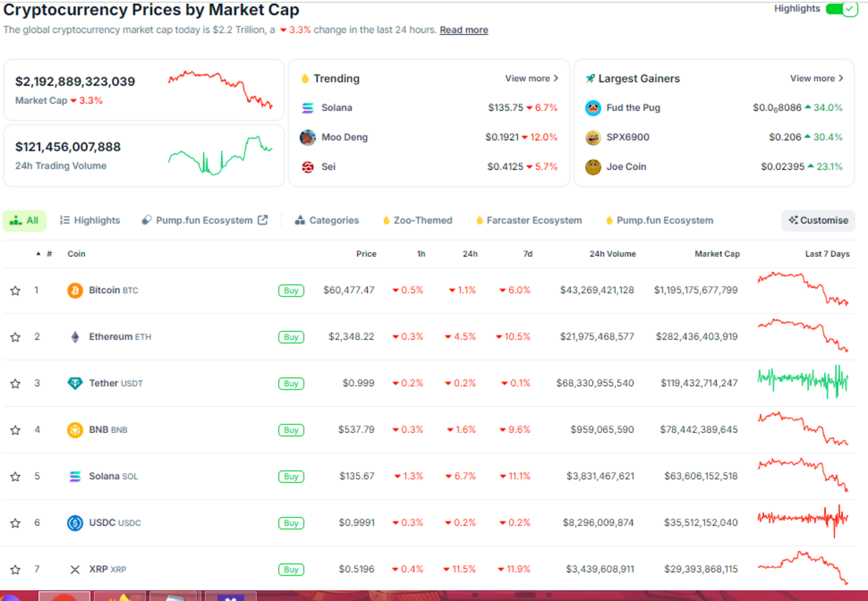Click the BNB coin logo icon
This screenshot has width=868, height=601.
pyautogui.click(x=75, y=430)
